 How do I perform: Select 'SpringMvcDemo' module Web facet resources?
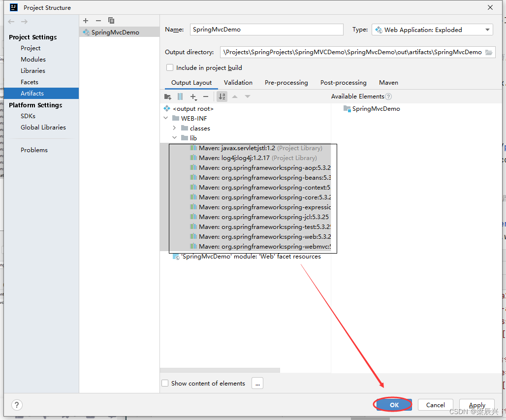pyautogui.click(x=247, y=257)
